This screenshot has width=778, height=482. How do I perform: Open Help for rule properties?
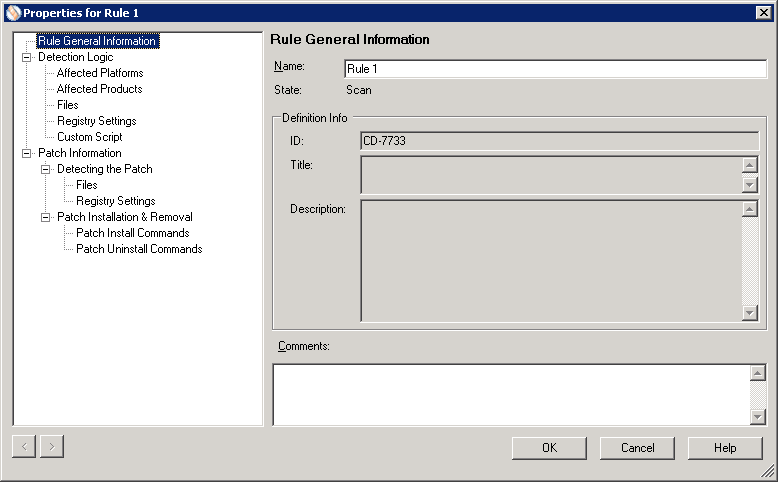pos(725,448)
